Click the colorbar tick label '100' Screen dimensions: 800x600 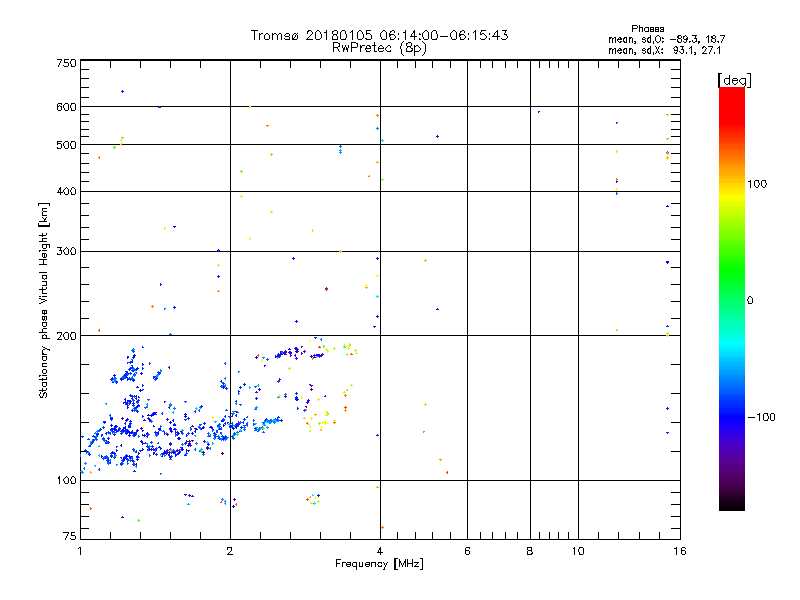757,184
